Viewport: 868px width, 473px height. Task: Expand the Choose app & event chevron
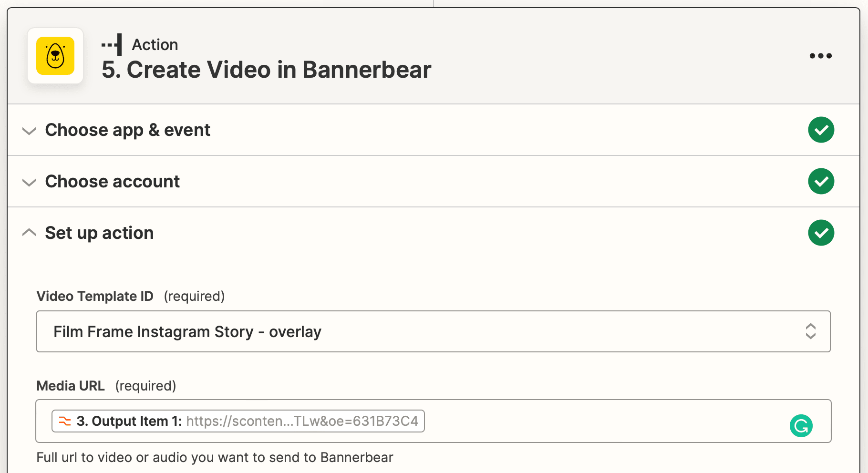click(x=29, y=131)
